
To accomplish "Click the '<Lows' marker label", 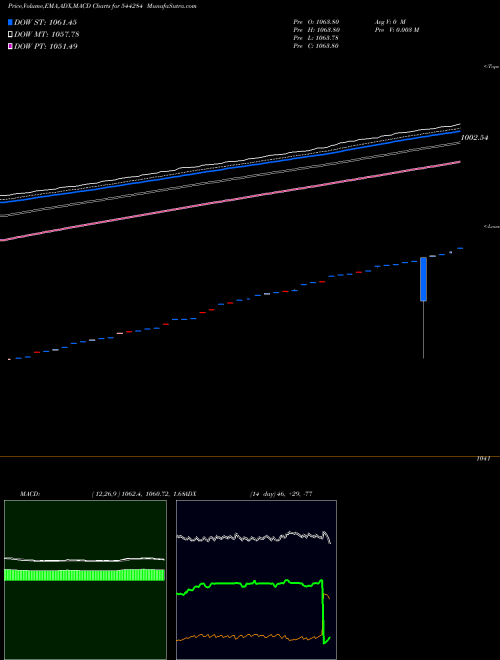I will pyautogui.click(x=492, y=226).
